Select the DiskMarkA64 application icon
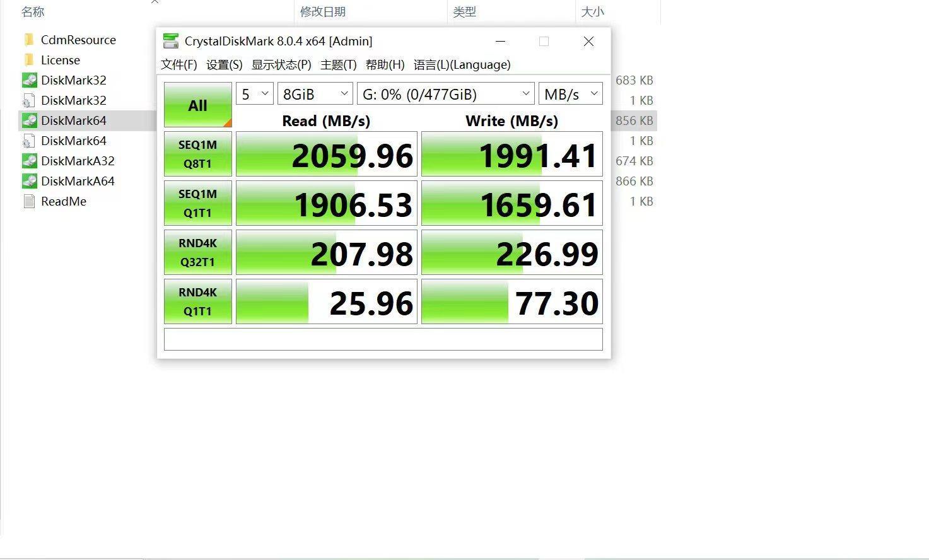 click(x=29, y=181)
